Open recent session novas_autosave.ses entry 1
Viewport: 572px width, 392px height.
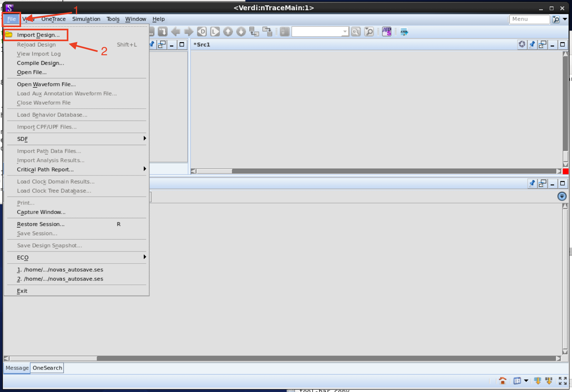pos(60,269)
